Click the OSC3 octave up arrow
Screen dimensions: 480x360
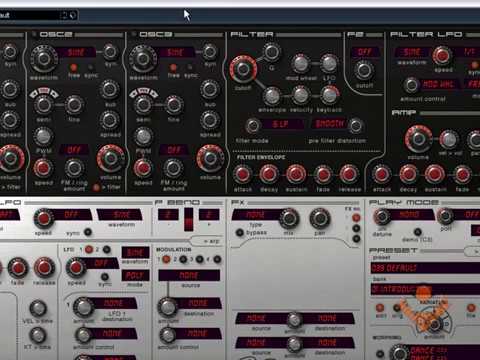point(154,94)
